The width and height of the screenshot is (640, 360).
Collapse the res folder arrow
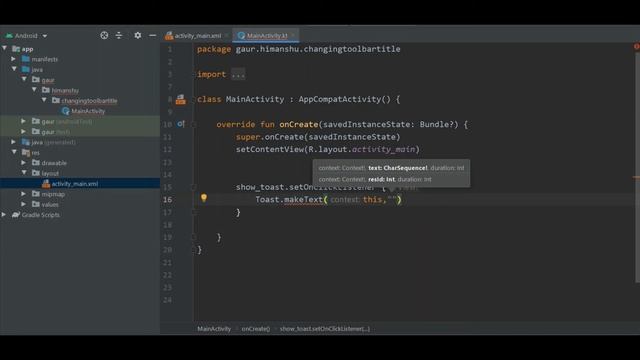click(15, 152)
